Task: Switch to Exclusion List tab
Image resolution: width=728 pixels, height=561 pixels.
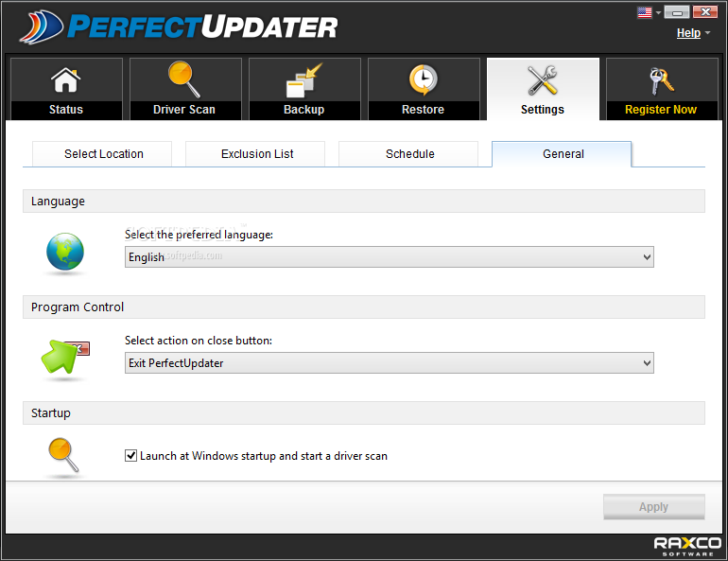Action: (255, 153)
